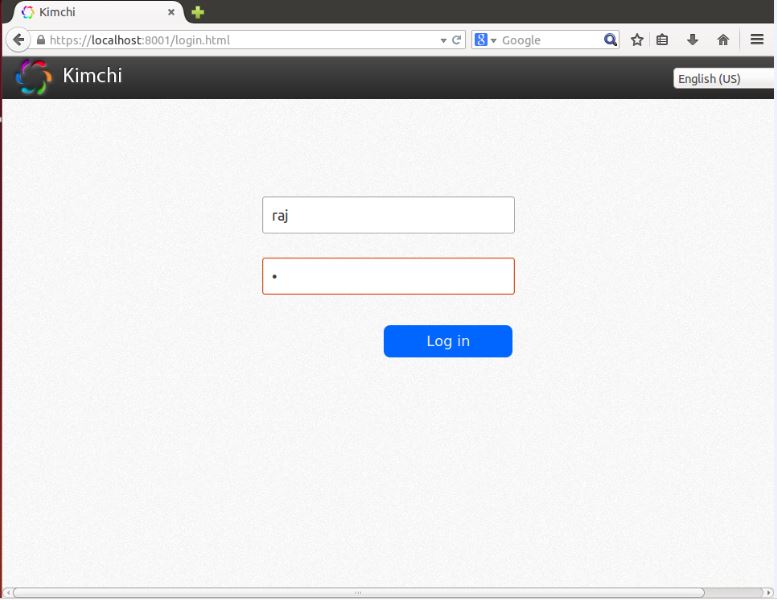Open the English (US) language dropdown
The image size is (777, 600).
pyautogui.click(x=723, y=78)
